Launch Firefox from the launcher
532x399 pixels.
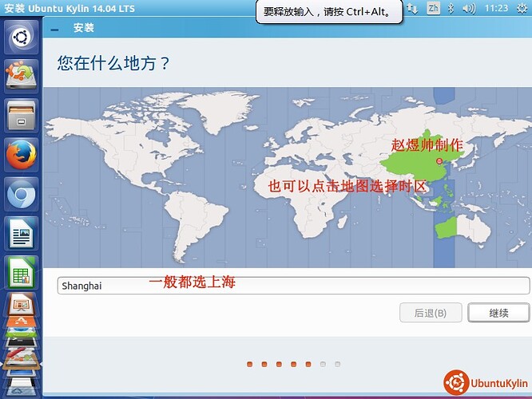pos(21,155)
